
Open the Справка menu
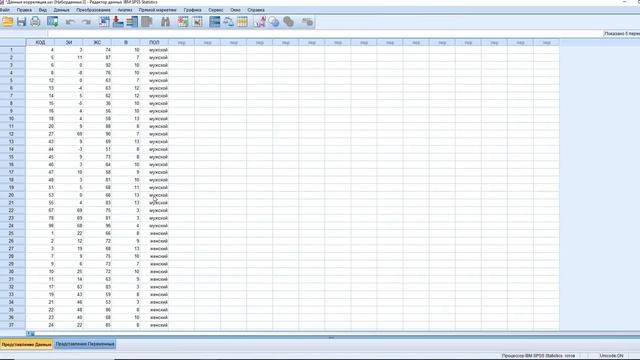click(x=256, y=10)
